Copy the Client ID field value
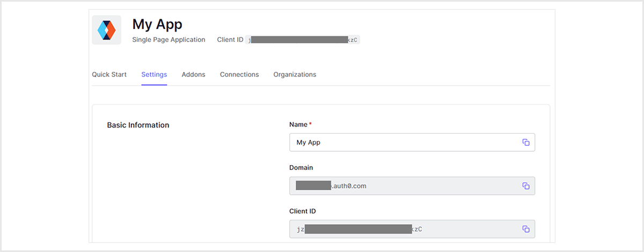Viewport: 644px width, 252px height. [x=526, y=229]
